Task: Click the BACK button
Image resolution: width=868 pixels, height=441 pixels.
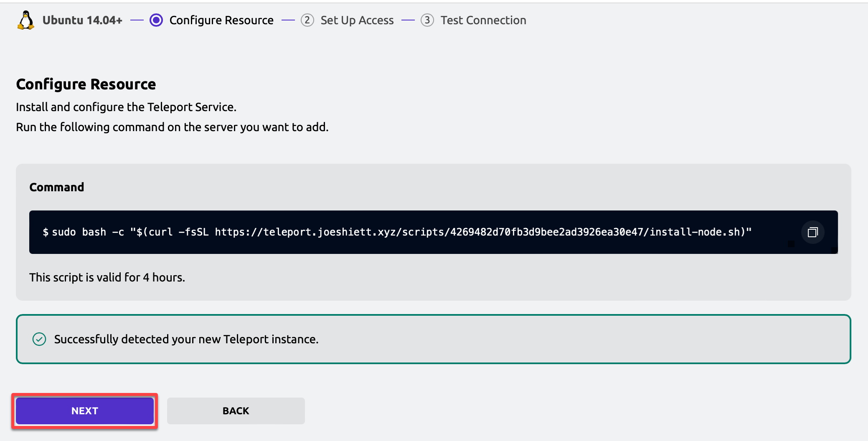Action: [236, 411]
